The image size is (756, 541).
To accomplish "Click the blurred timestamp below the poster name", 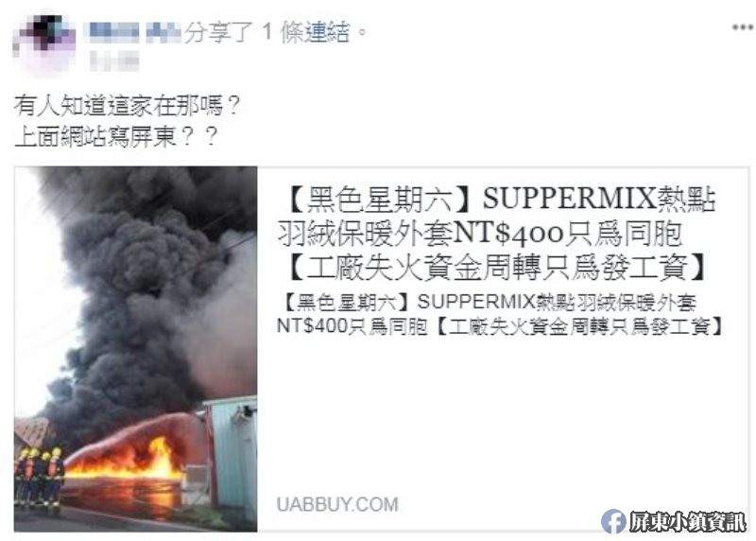I will (114, 61).
